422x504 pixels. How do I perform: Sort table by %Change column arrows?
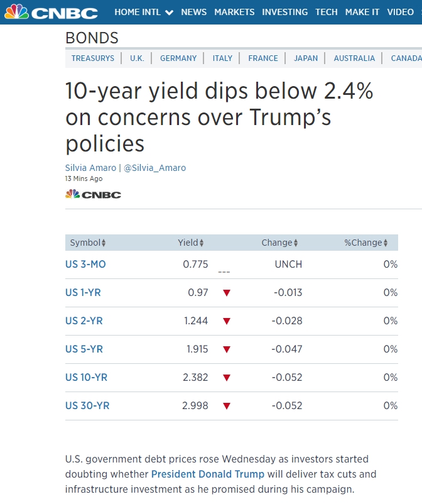(386, 243)
